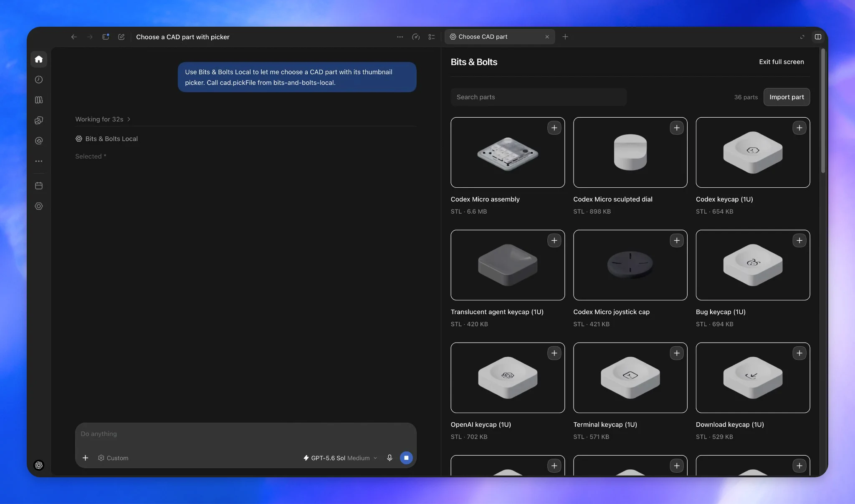Screen dimensions: 855x504
Task: Select the Codex Micro joystick cap thumbnail
Action: pyautogui.click(x=630, y=265)
